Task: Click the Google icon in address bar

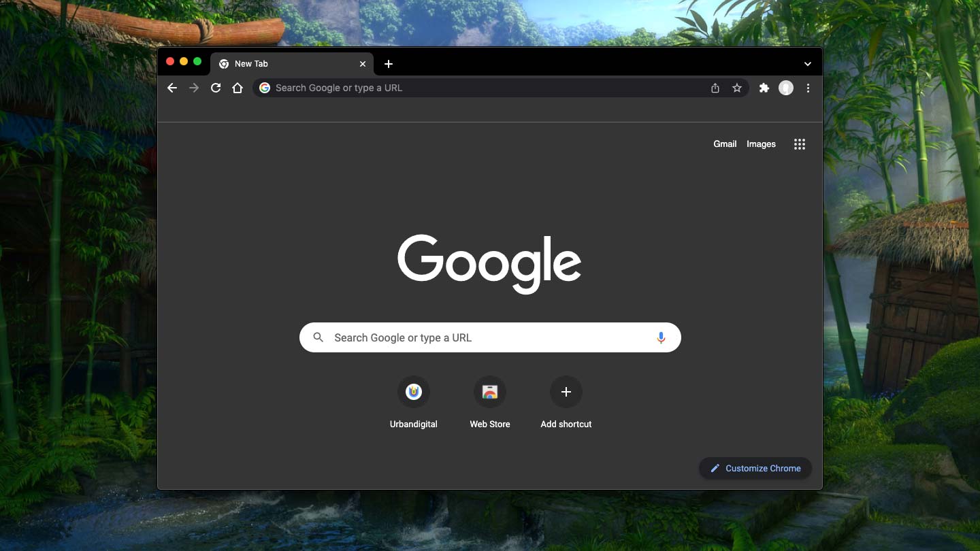Action: (x=265, y=88)
